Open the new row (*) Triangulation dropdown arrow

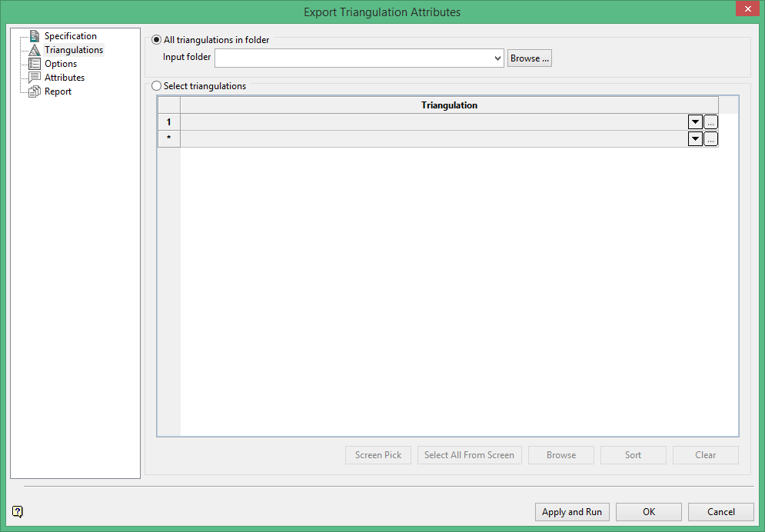point(695,139)
